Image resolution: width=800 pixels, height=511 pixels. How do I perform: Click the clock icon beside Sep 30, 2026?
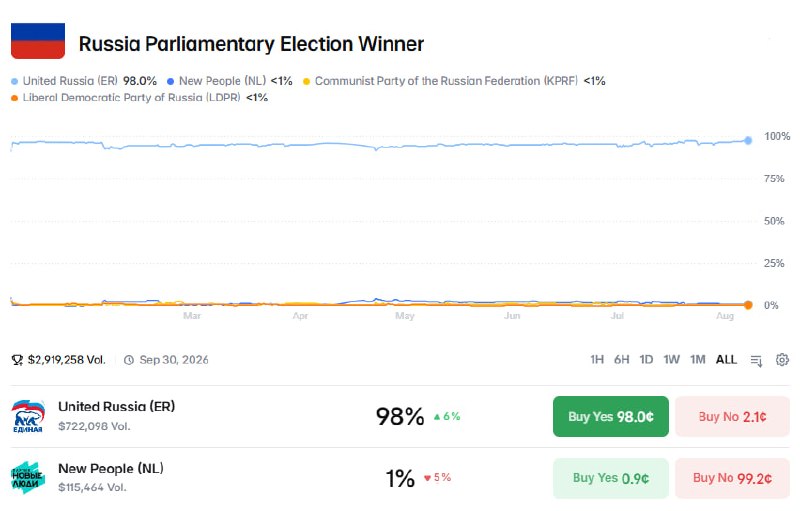coord(129,361)
